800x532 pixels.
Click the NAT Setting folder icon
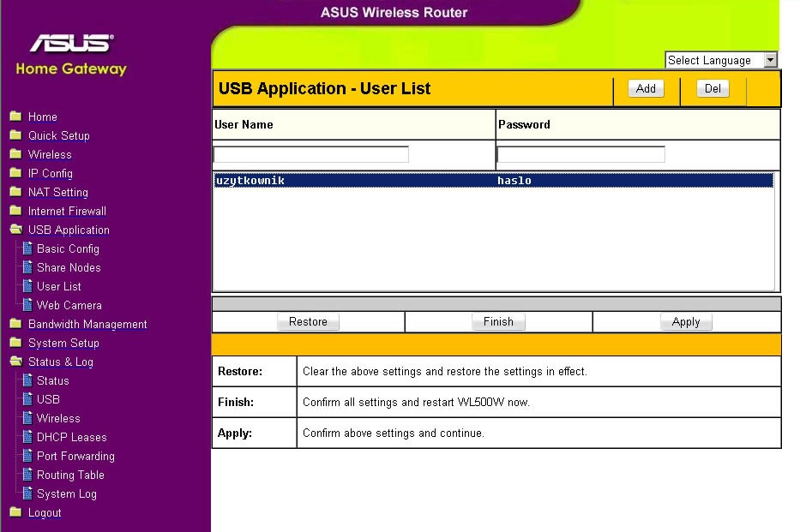(x=15, y=192)
